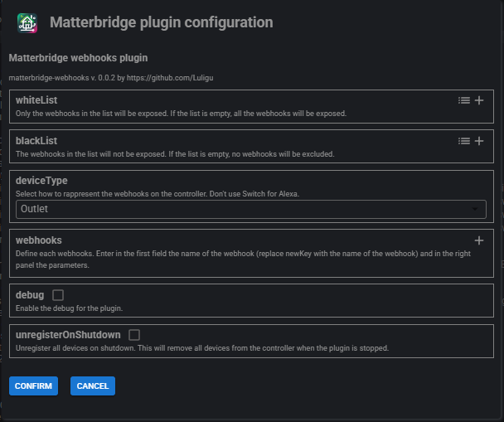This screenshot has width=504, height=422.
Task: Click 'Unregister all devices on shutdown' description
Action: click(x=202, y=348)
